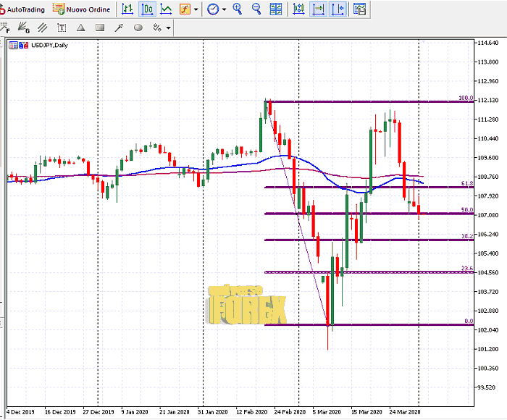Select the Fibonacci retracement drawing tool
507x420 pixels.
[6, 28]
